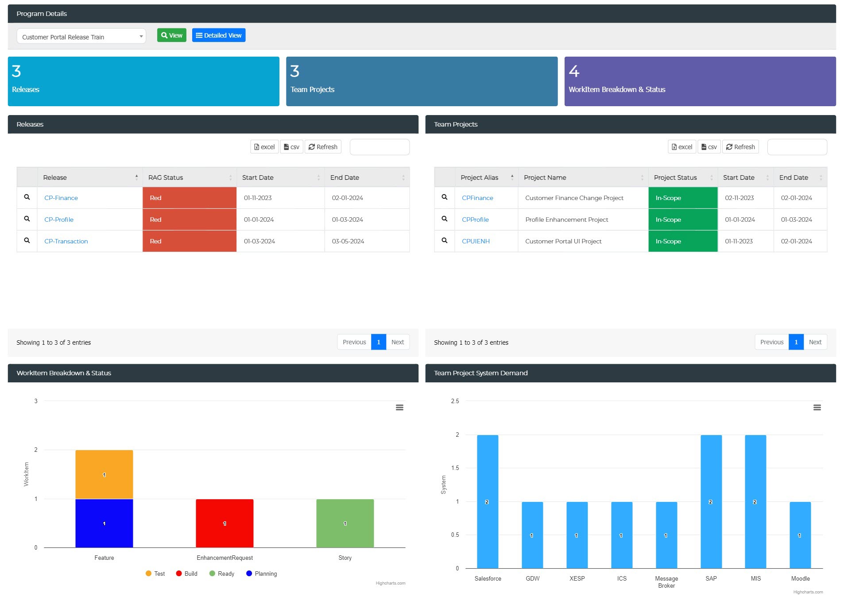Sort Team Projects by Start Date column
The height and width of the screenshot is (616, 844).
[746, 177]
